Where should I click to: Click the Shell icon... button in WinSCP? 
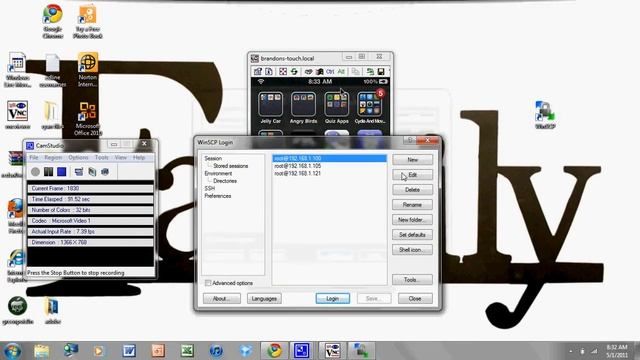[412, 250]
